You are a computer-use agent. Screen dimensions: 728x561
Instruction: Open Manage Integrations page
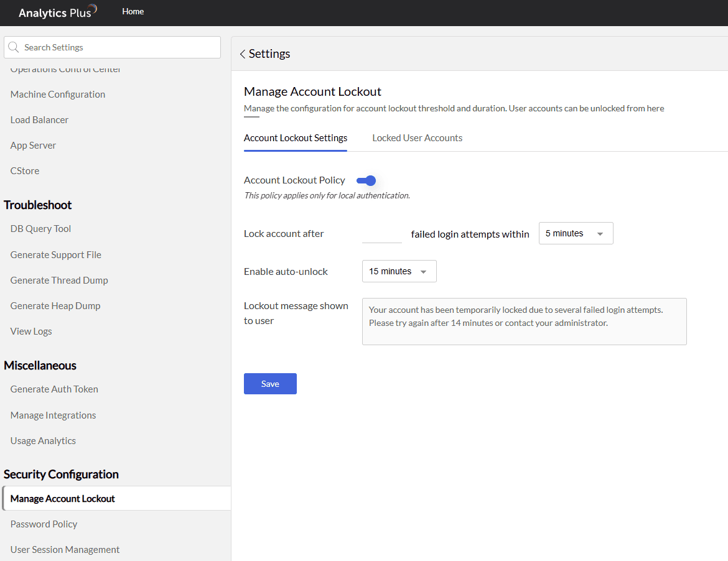coord(53,415)
